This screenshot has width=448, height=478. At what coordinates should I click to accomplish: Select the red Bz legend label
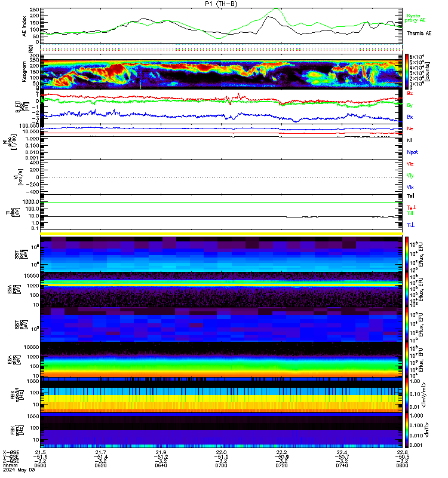[x=410, y=93]
